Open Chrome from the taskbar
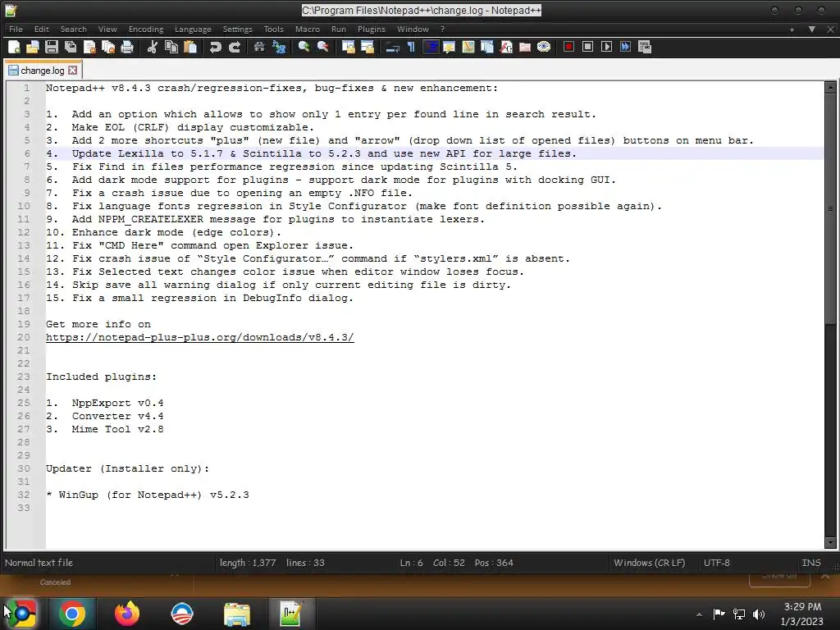Viewport: 840px width, 630px height. pos(72,614)
